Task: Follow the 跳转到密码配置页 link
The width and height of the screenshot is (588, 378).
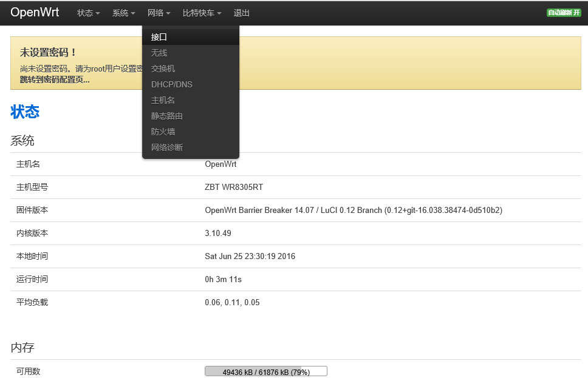Action: [x=55, y=79]
